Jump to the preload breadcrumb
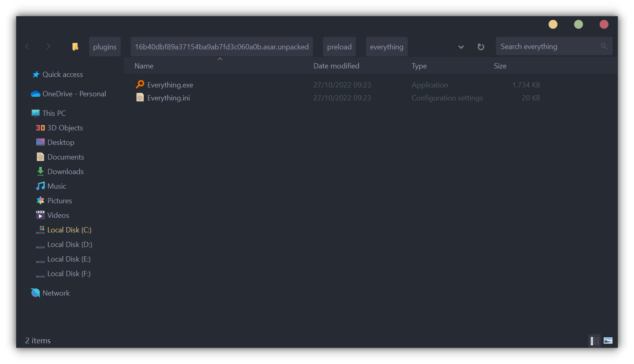634x364 pixels. coord(339,47)
